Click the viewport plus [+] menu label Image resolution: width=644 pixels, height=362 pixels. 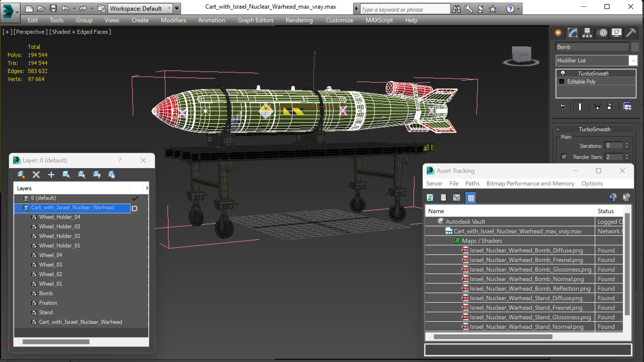pos(7,32)
